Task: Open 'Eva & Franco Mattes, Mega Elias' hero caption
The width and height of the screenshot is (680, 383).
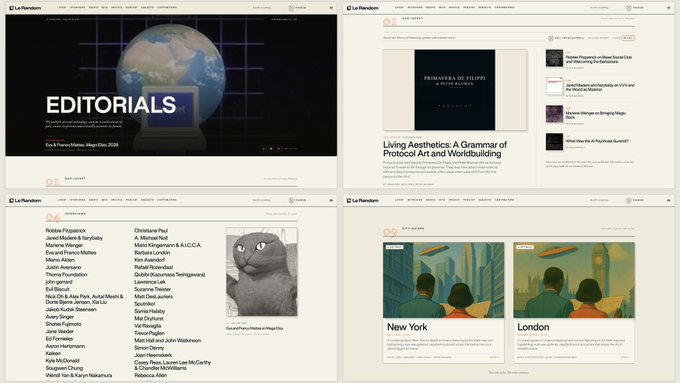Action: point(82,145)
